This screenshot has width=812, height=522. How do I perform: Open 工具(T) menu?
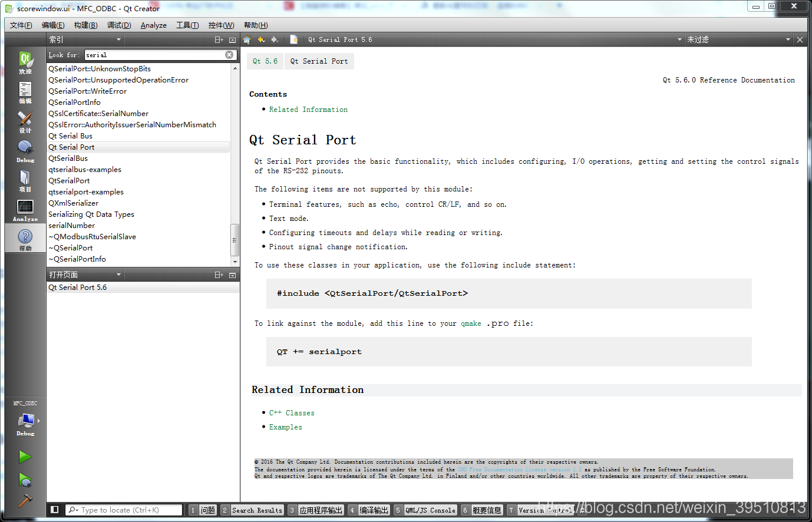click(x=187, y=25)
